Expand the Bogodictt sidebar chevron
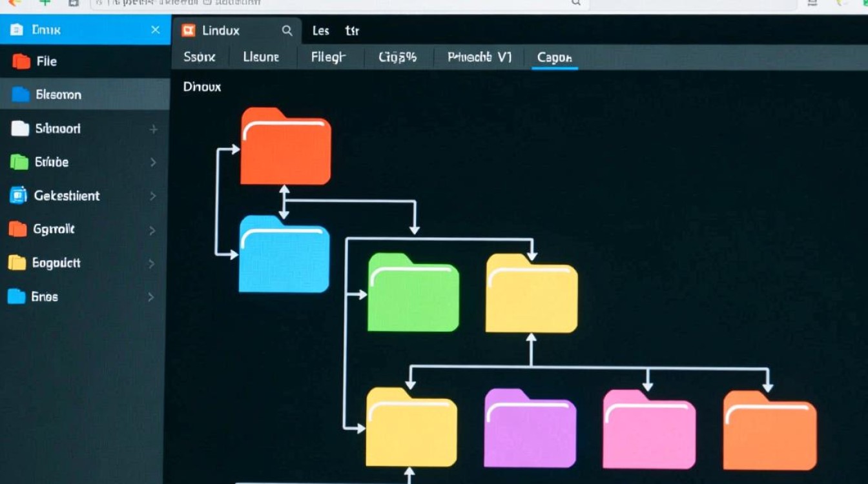Screen dimensions: 868x484 click(x=152, y=263)
